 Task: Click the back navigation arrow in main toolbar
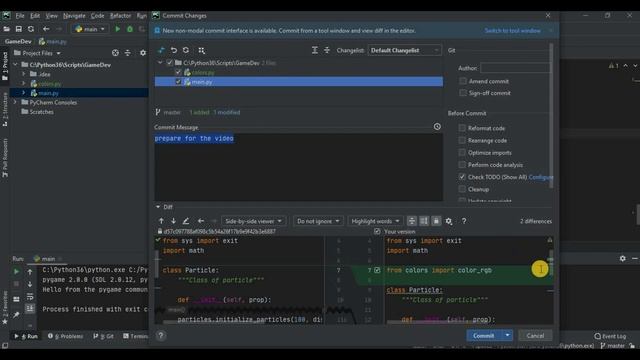pyautogui.click(x=46, y=29)
